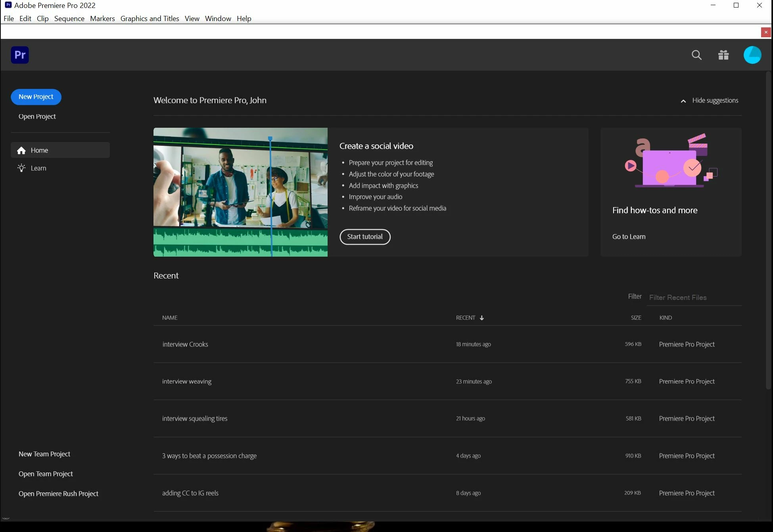This screenshot has height=532, width=773.
Task: Open the user profile avatar
Action: coord(752,55)
